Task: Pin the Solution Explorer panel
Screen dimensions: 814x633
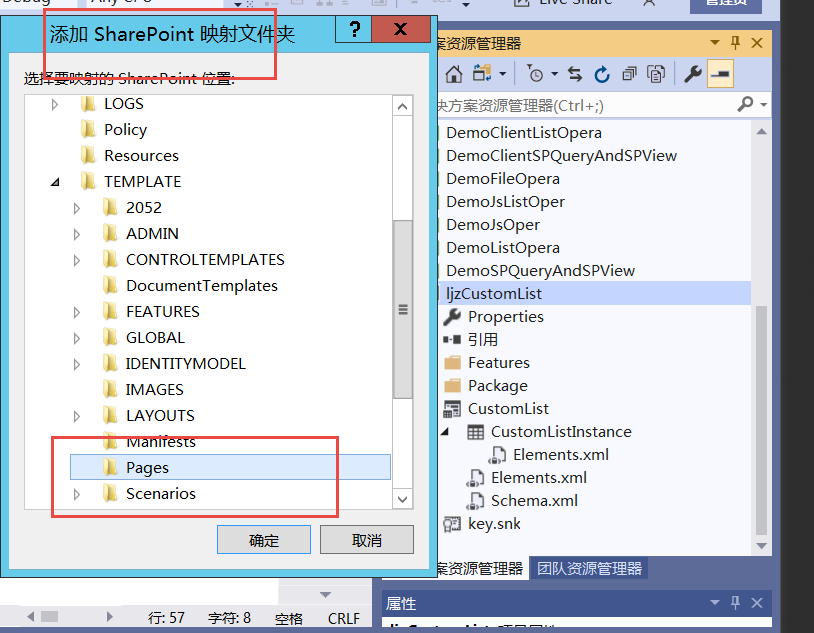Action: 735,43
